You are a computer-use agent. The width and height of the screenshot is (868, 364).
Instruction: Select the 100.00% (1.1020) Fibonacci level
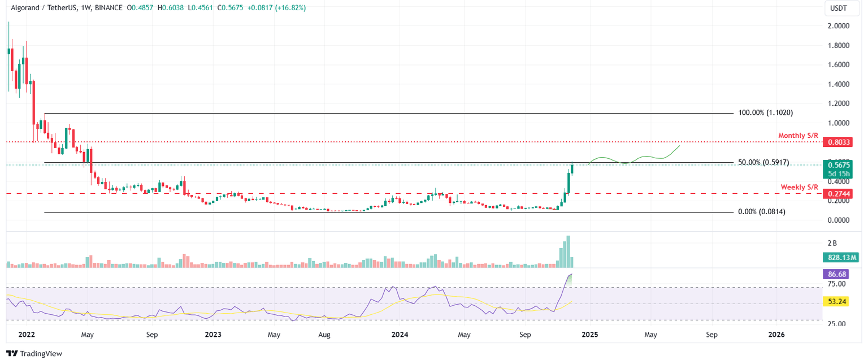click(x=767, y=112)
